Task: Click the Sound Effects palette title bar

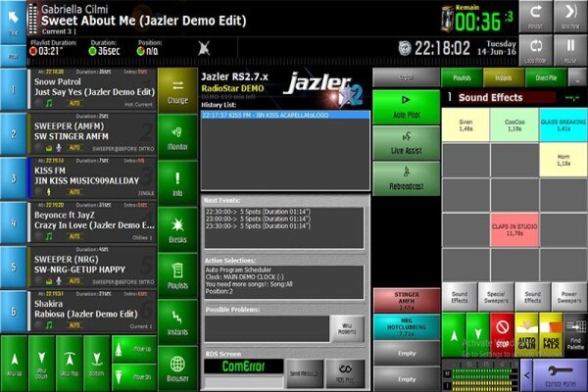Action: point(507,98)
